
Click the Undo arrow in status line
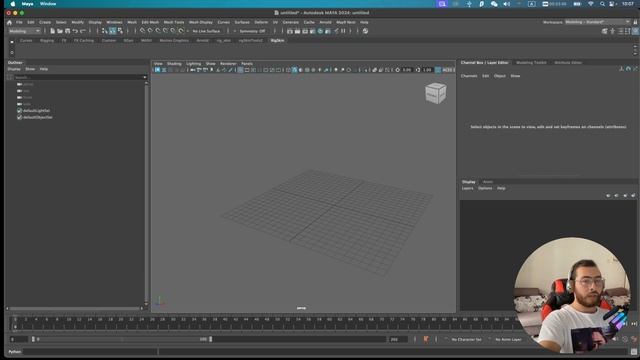point(75,31)
